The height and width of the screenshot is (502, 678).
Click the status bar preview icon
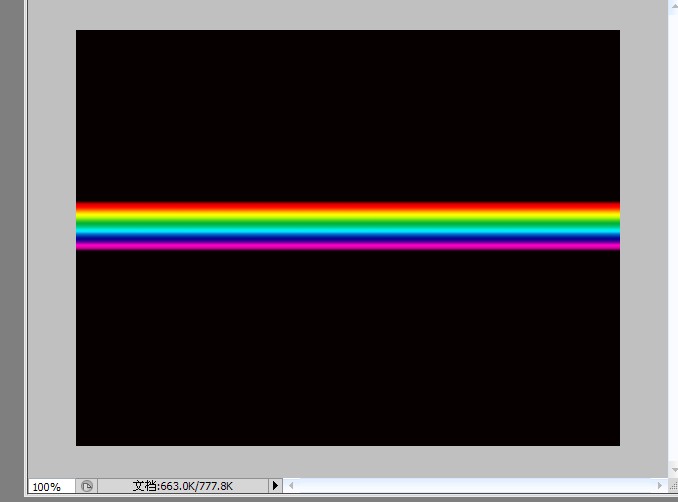tap(87, 486)
